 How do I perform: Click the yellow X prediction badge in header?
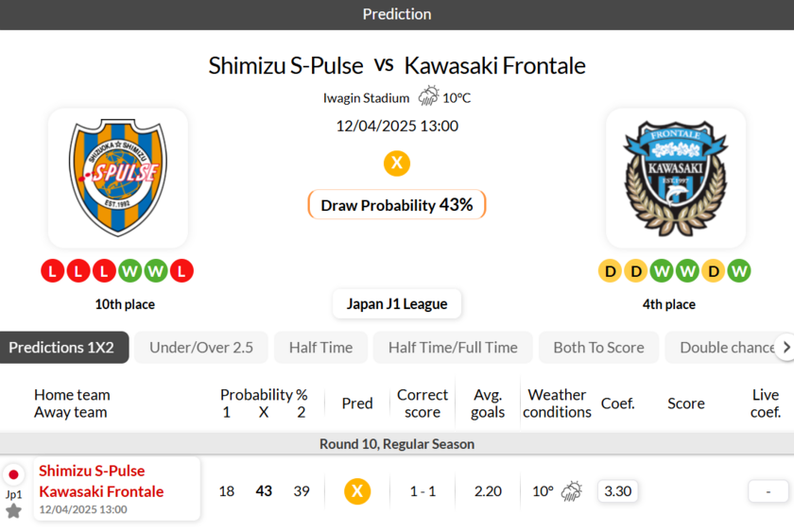click(397, 163)
